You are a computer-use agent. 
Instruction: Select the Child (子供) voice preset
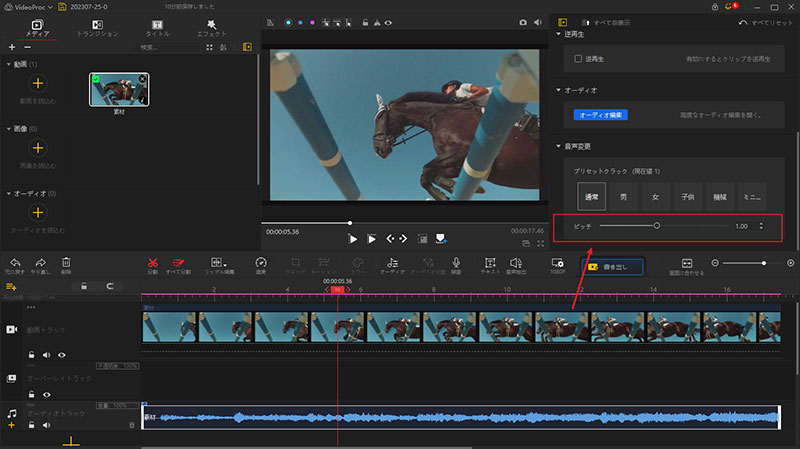(x=688, y=196)
